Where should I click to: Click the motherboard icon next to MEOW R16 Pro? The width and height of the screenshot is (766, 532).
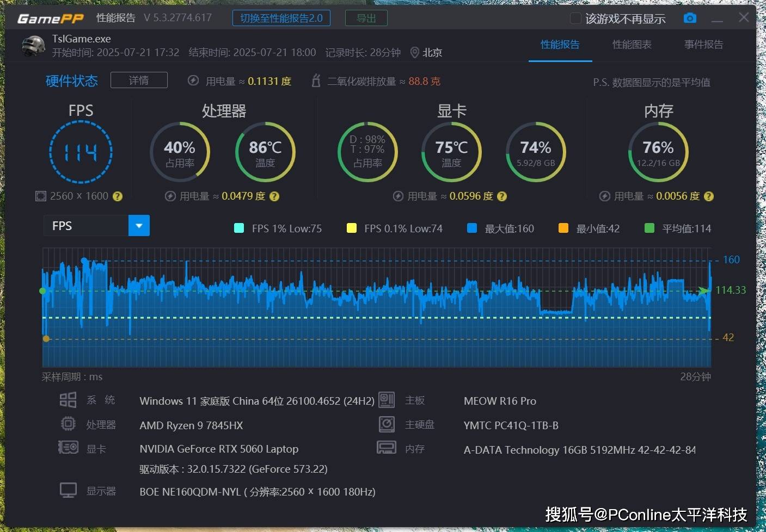[387, 400]
